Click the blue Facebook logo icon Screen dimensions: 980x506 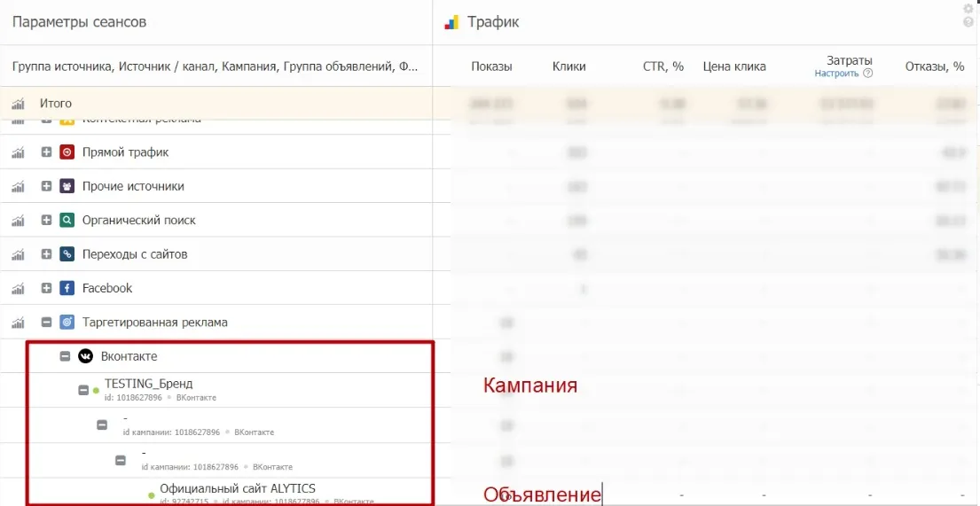[67, 288]
